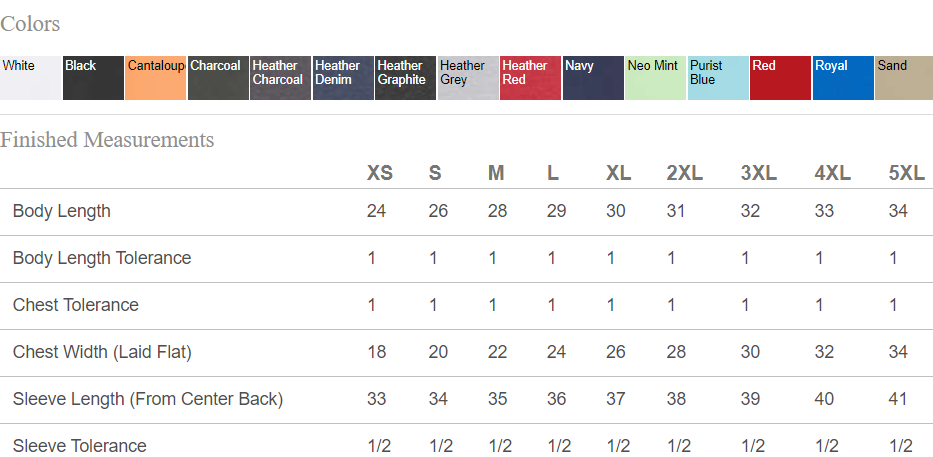Pick the Neo Mint color swatch
The height and width of the screenshot is (457, 933).
tap(655, 78)
